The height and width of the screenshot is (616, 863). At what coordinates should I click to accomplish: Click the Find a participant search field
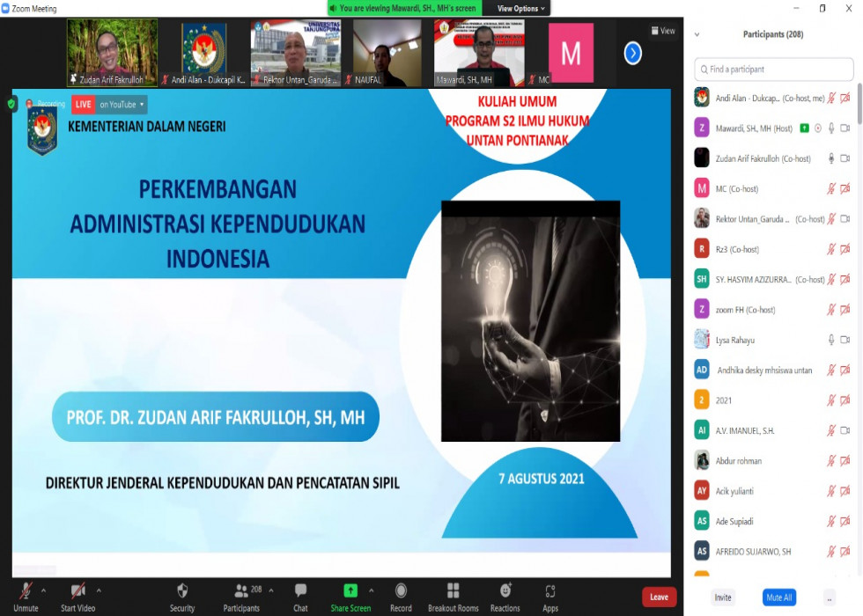point(774,70)
